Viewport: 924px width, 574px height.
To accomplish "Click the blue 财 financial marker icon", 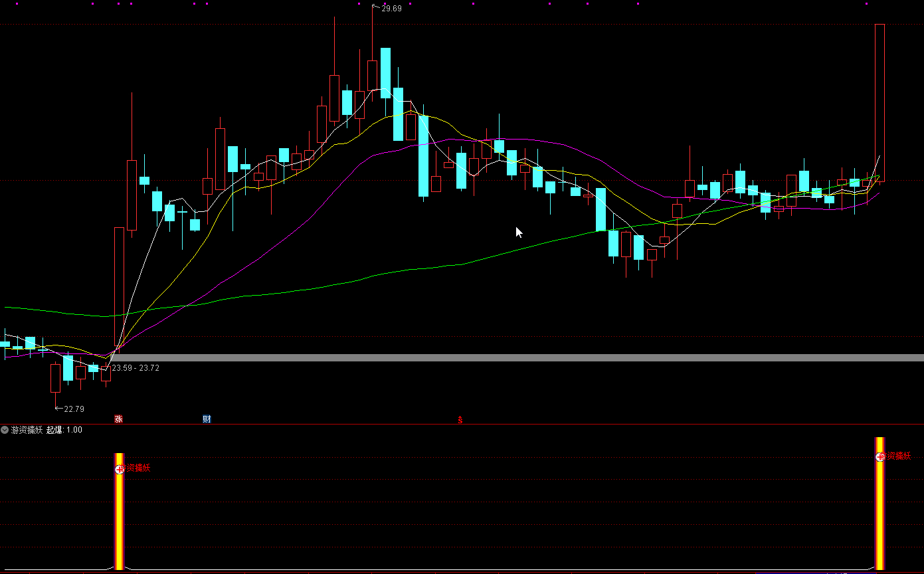I will [x=207, y=419].
